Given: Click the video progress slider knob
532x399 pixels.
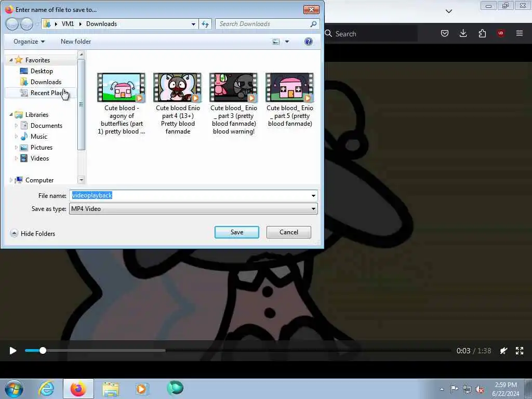Looking at the screenshot, I should point(43,351).
